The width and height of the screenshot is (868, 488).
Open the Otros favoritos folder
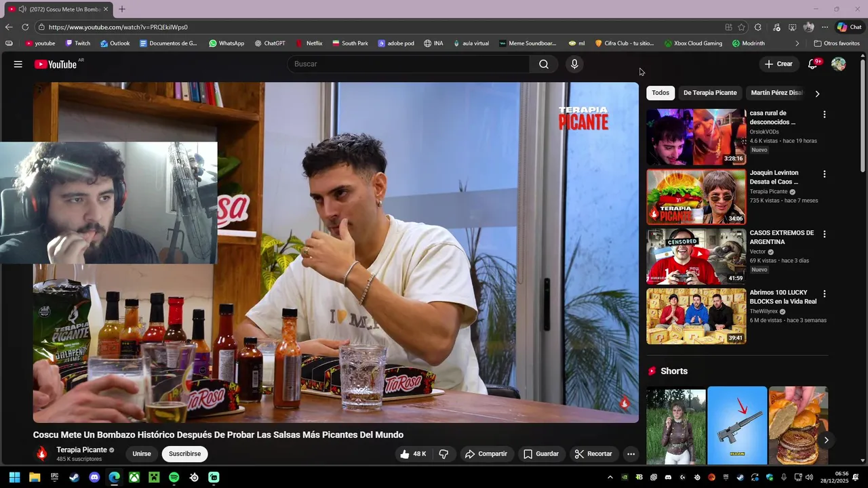click(837, 43)
